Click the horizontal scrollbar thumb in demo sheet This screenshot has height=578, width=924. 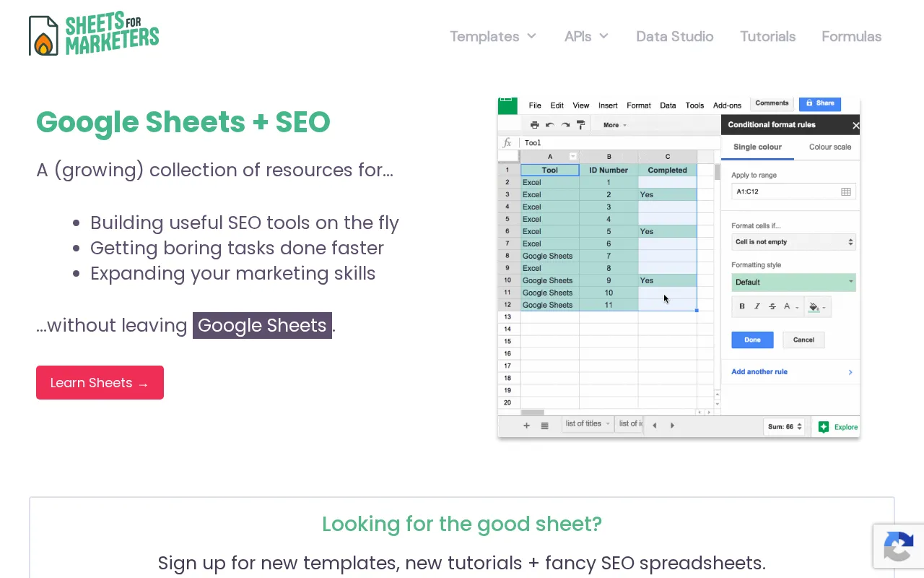pos(533,413)
